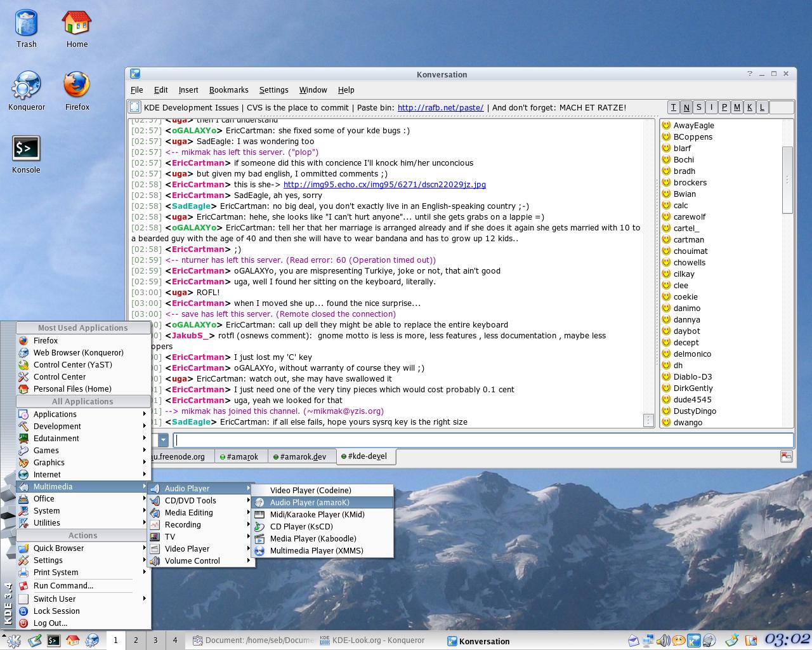Open the Konqueror browser launcher in the panel
Image resolution: width=812 pixels, height=650 pixels.
[93, 640]
